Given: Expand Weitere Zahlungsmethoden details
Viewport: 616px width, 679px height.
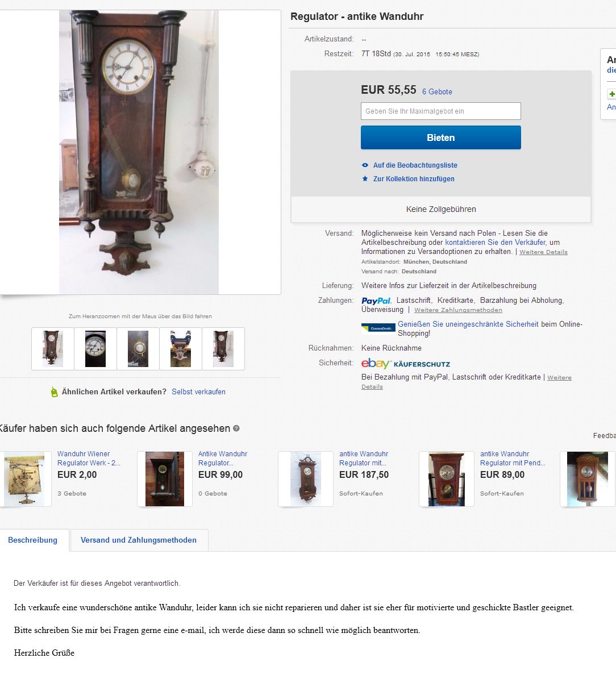Looking at the screenshot, I should coord(458,310).
